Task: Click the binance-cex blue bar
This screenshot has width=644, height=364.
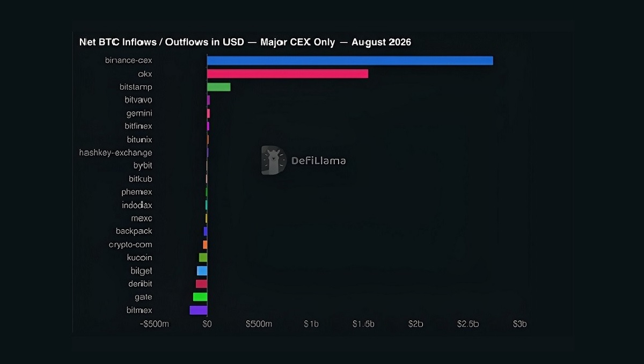Action: point(350,61)
